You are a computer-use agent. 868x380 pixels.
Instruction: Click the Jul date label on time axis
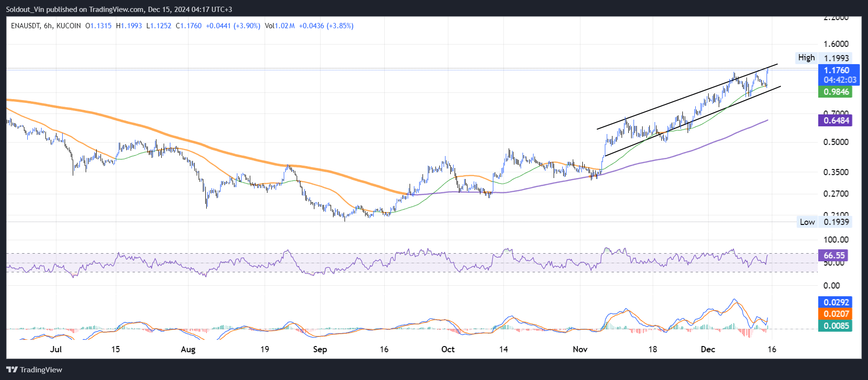tap(56, 349)
